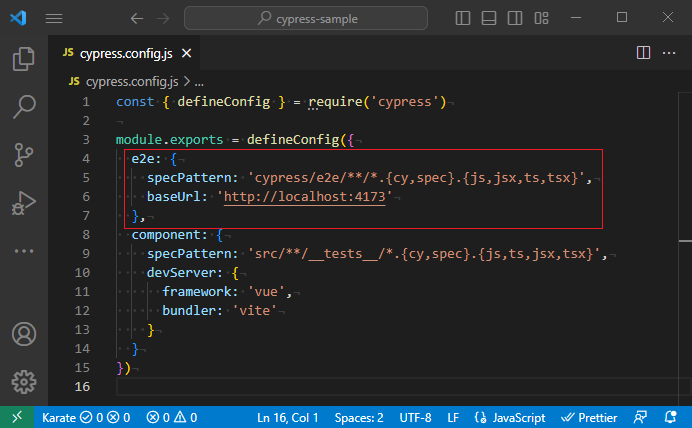692x428 pixels.
Task: Open the feedback/accounts icon in status bar
Action: pos(640,417)
